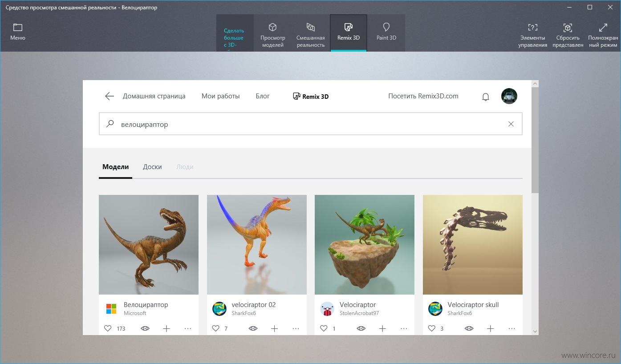Switch to the Доски tab
621x364 pixels.
pyautogui.click(x=152, y=167)
